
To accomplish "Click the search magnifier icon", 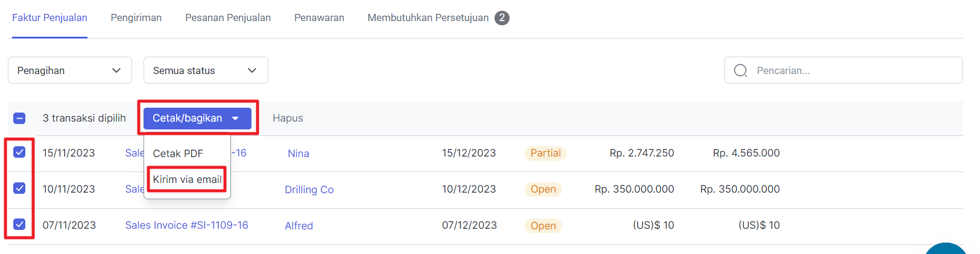I will point(741,70).
